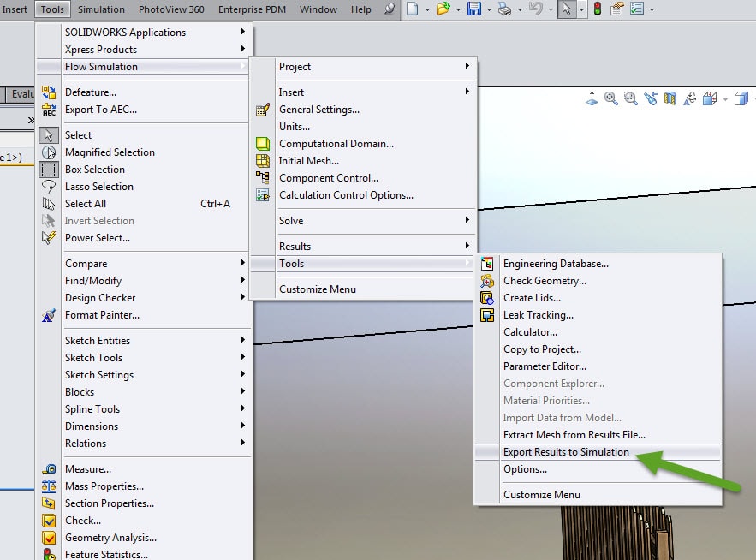Open Calculation Control Options
The width and height of the screenshot is (756, 560).
pos(346,195)
